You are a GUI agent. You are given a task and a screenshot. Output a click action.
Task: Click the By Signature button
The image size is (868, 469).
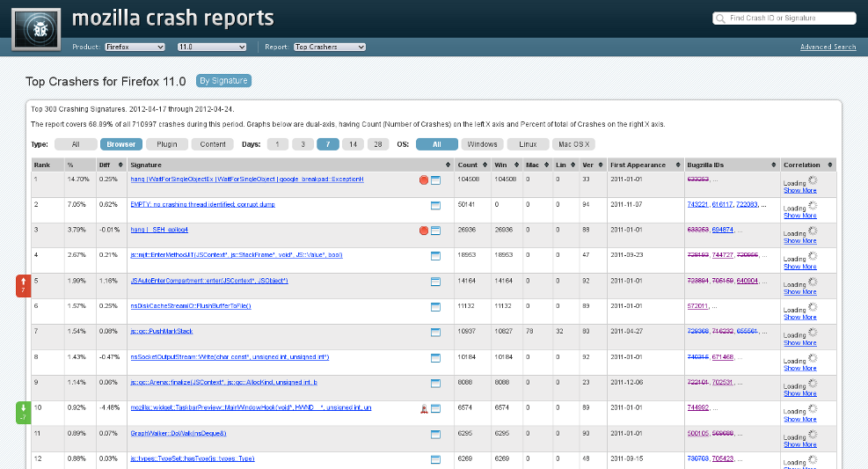pos(223,81)
